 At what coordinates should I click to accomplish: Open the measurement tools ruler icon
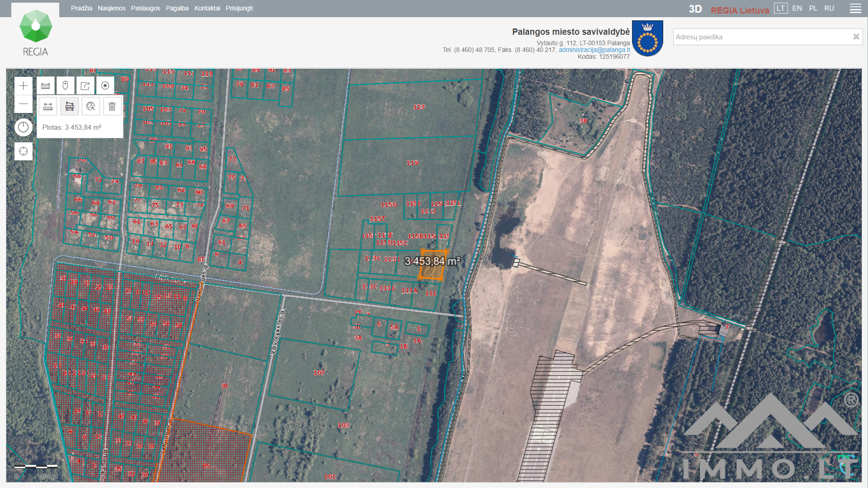(x=46, y=85)
